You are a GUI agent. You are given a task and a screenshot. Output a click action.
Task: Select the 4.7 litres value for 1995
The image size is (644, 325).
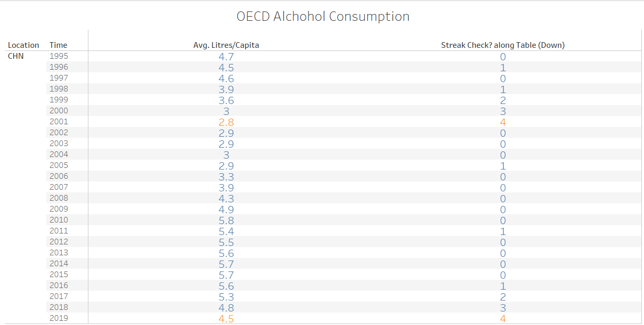coord(226,57)
